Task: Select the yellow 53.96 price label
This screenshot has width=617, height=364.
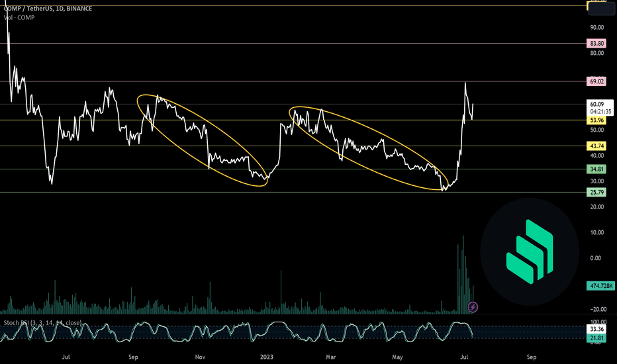Action: tap(596, 120)
